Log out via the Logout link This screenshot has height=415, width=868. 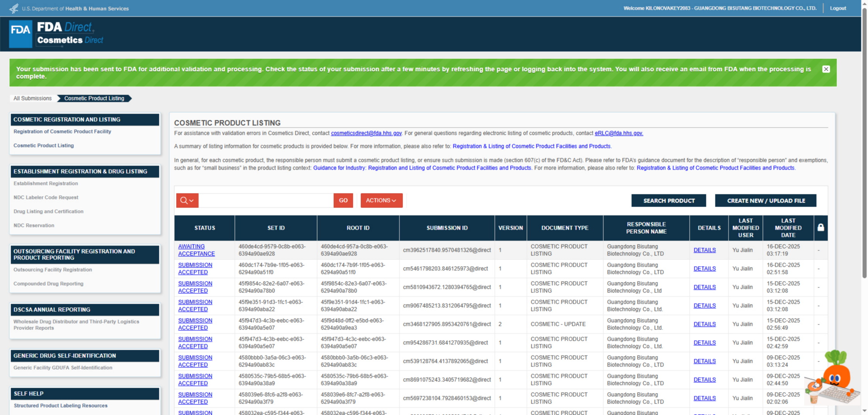pyautogui.click(x=838, y=8)
